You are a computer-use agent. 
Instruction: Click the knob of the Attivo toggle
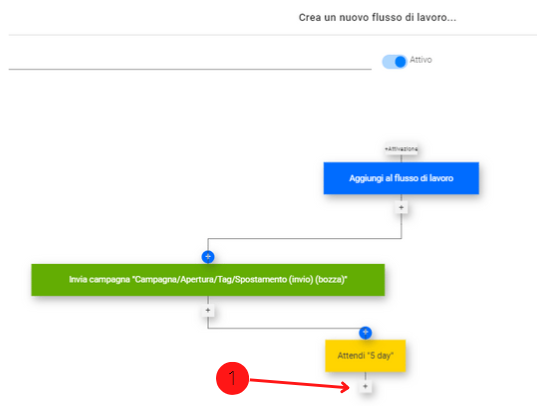click(x=400, y=62)
